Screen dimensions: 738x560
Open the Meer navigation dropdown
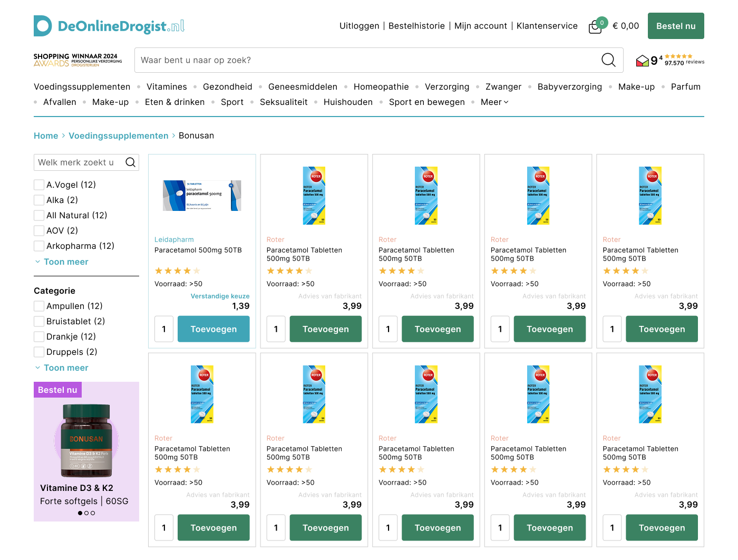click(x=494, y=102)
